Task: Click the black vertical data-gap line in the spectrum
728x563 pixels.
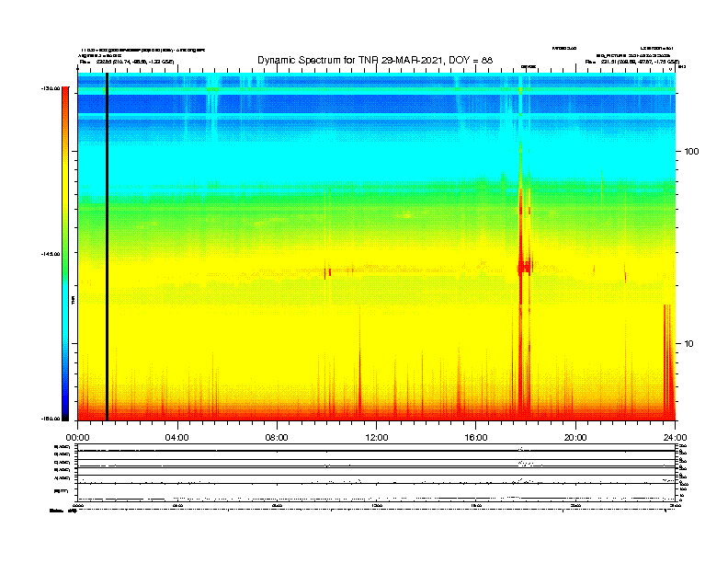Action: [x=107, y=247]
